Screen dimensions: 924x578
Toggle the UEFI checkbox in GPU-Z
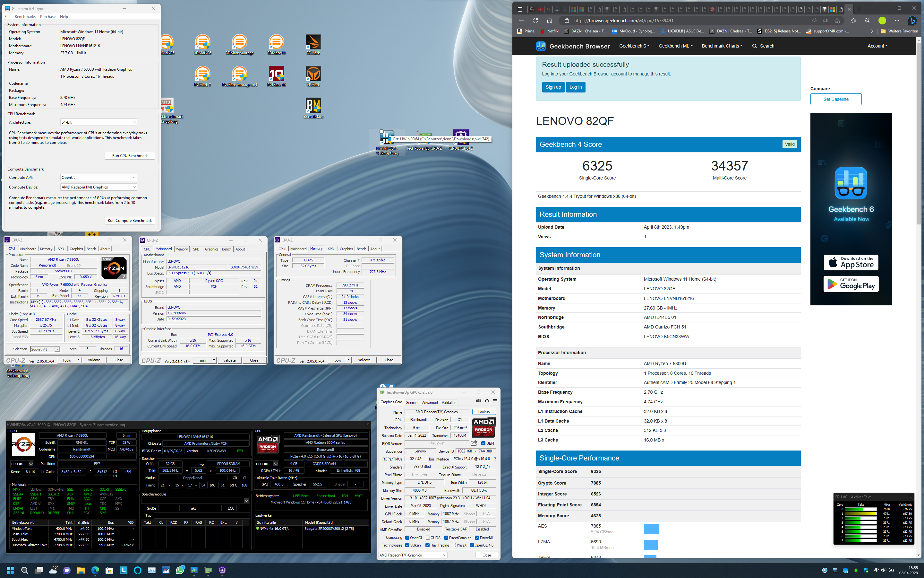pyautogui.click(x=483, y=443)
